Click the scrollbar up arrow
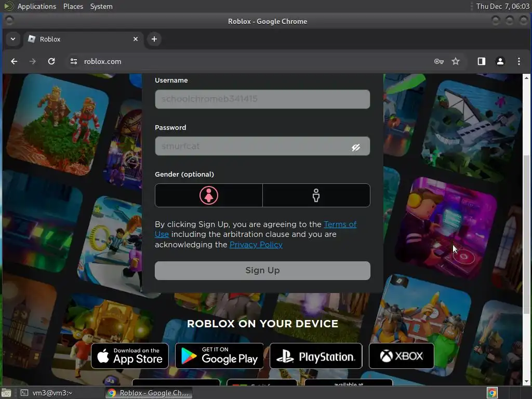 click(526, 78)
